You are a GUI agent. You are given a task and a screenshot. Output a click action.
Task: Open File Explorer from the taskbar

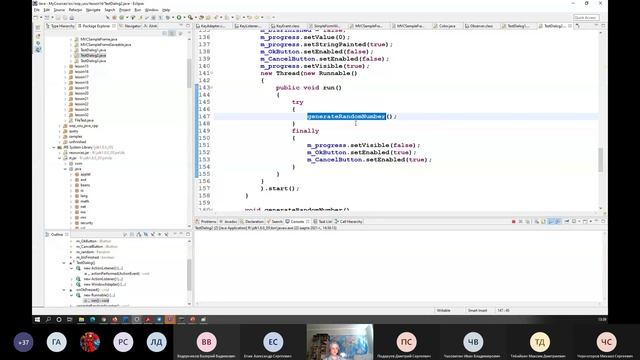tap(81, 320)
